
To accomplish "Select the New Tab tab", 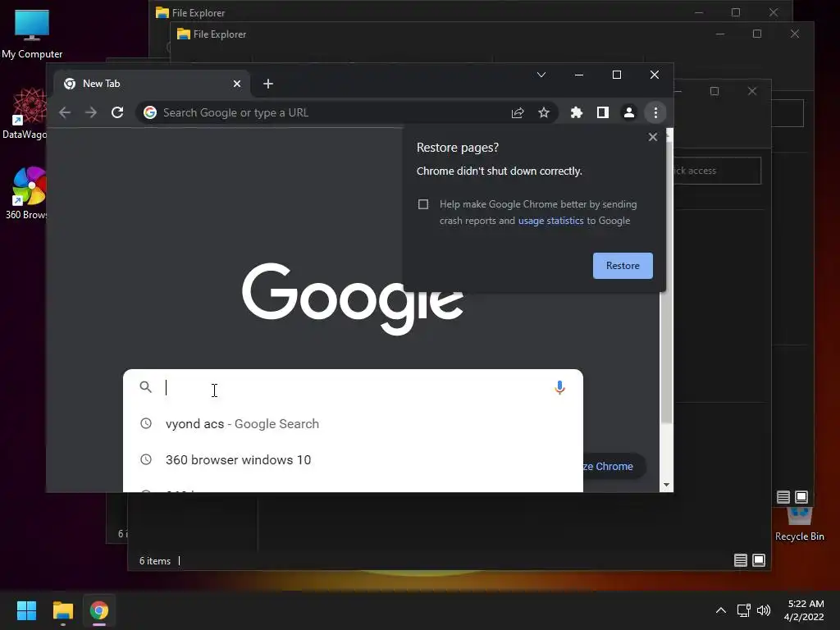I will (x=152, y=84).
